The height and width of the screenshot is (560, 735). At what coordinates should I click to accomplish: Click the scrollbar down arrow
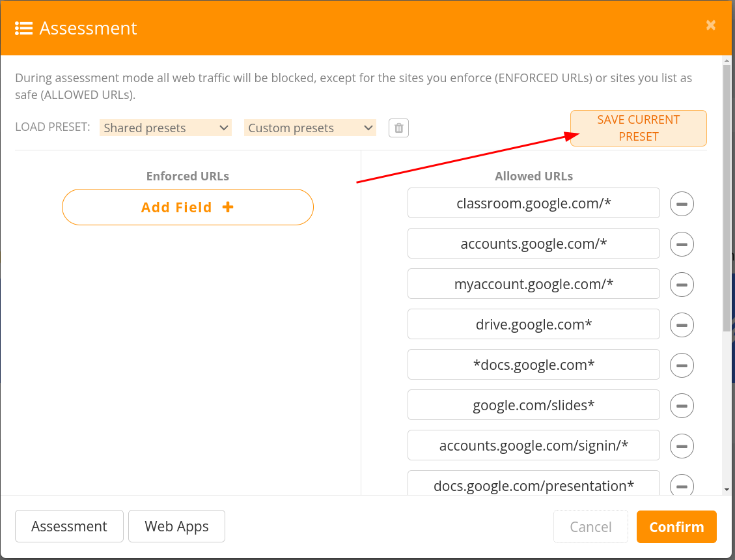(727, 490)
